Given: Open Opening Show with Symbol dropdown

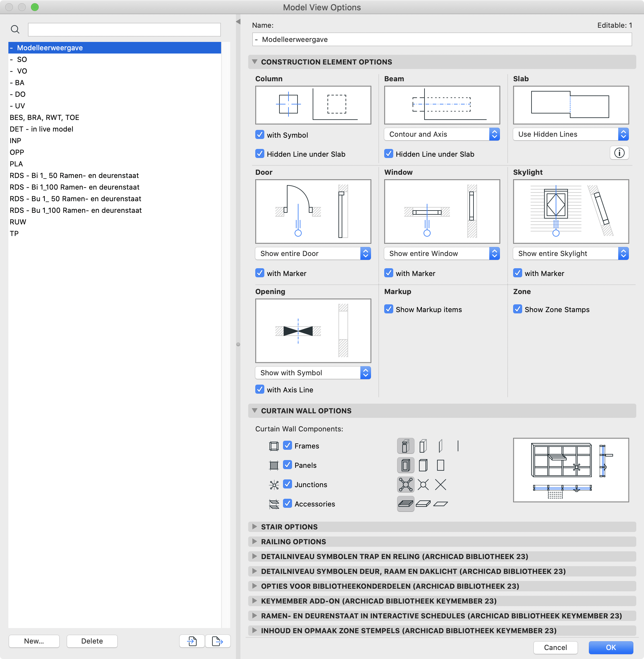Looking at the screenshot, I should [x=313, y=373].
